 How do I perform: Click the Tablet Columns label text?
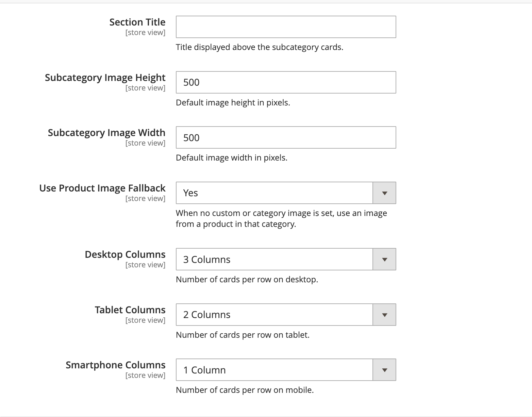coord(130,310)
